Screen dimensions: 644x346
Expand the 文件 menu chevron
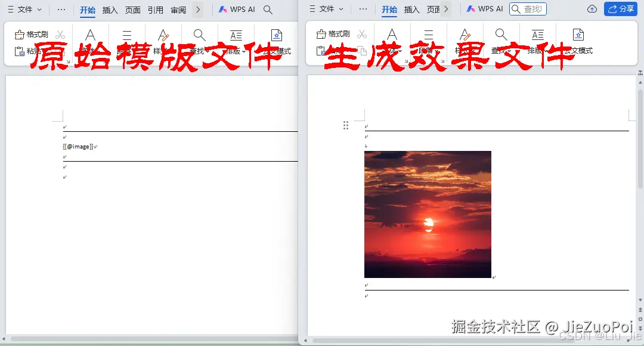tap(39, 9)
